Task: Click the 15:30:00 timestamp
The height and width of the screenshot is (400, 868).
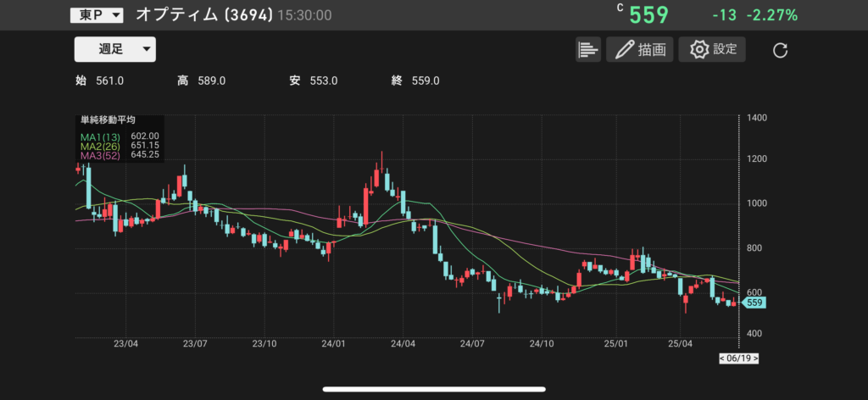Action: [x=304, y=15]
